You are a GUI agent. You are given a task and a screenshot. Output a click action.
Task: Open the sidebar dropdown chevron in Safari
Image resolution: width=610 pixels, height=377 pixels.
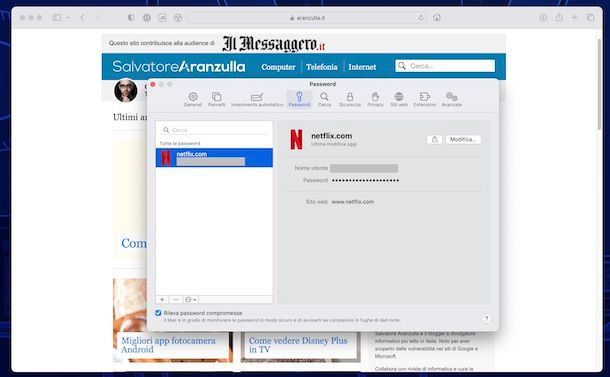tap(68, 18)
